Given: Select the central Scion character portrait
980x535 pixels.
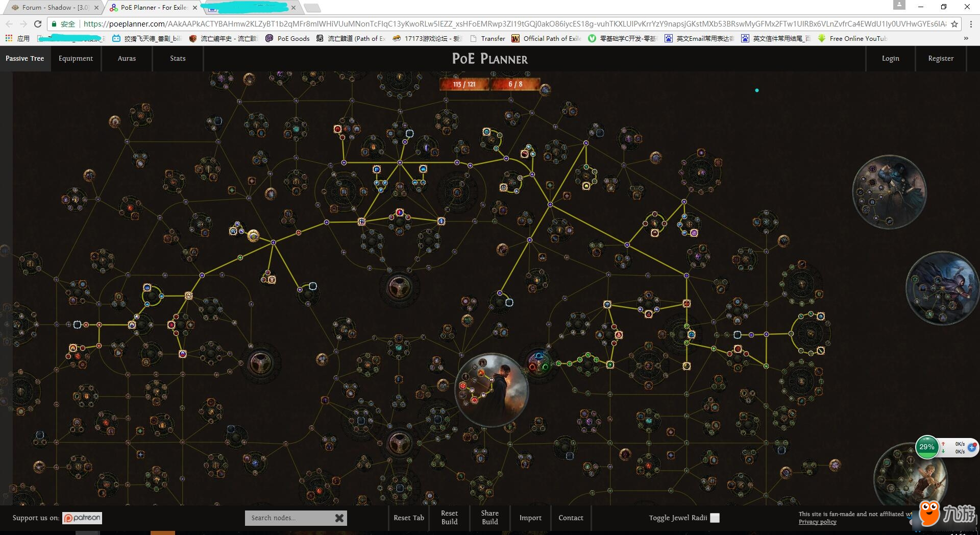Looking at the screenshot, I should (x=492, y=391).
